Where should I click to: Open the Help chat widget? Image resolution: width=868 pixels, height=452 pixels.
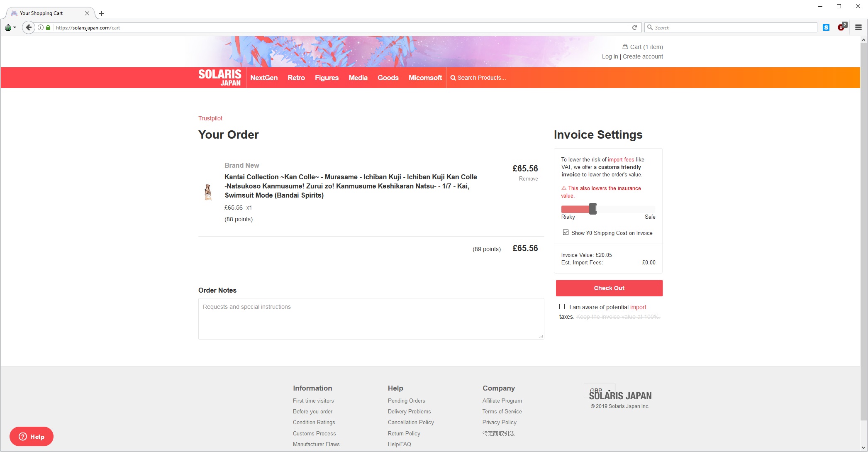[x=32, y=437]
